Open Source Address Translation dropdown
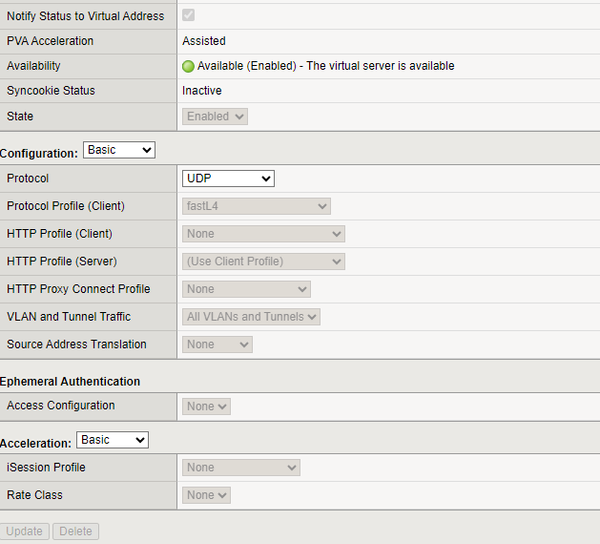600x544 pixels. coord(217,344)
